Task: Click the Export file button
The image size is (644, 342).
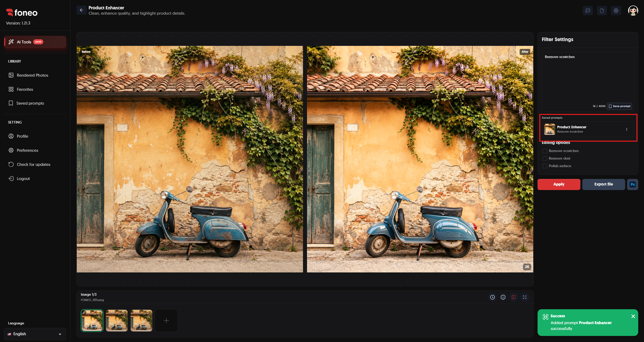Action: tap(603, 184)
